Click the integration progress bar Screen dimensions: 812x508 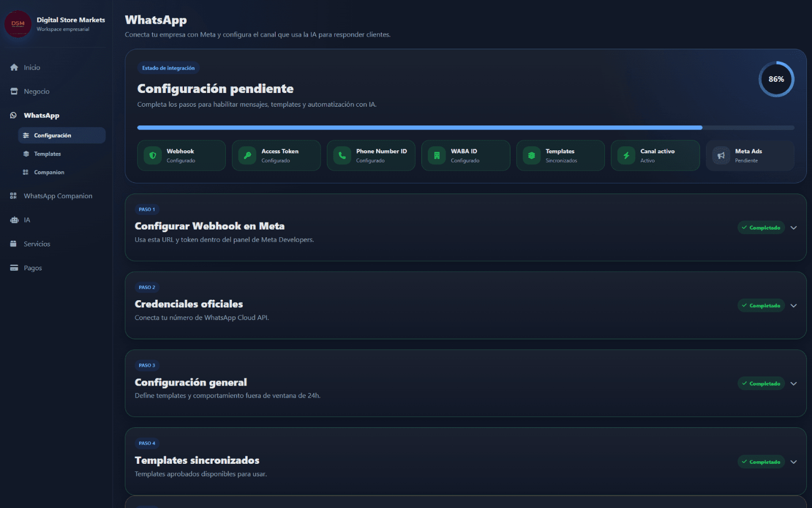tap(466, 128)
